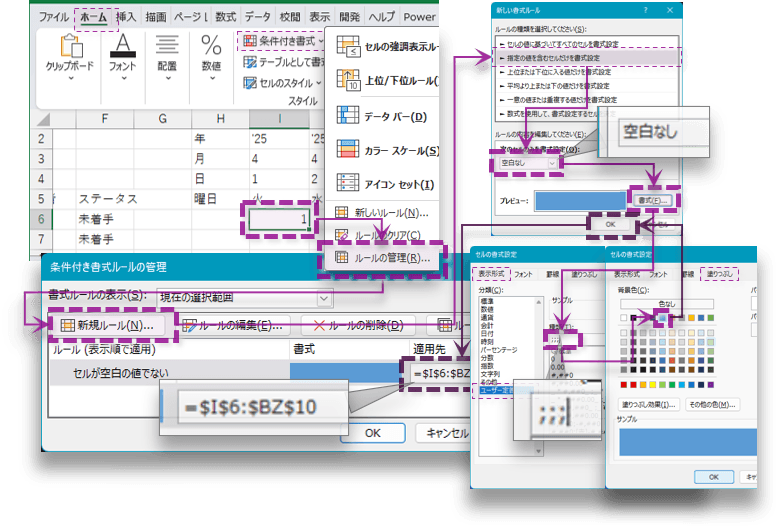777x526 pixels.
Task: Click column header G
Action: coord(163,119)
